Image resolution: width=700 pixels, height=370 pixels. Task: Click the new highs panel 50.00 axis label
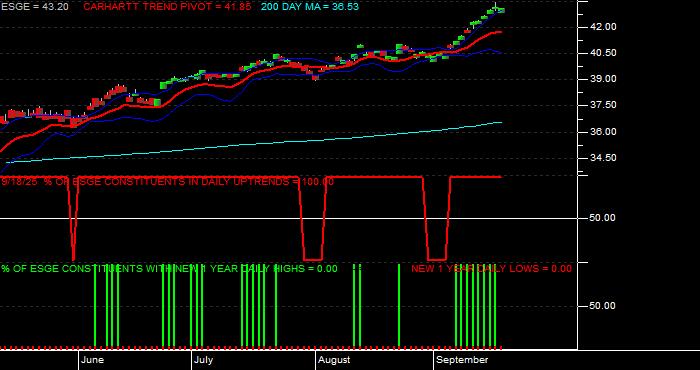click(x=604, y=306)
